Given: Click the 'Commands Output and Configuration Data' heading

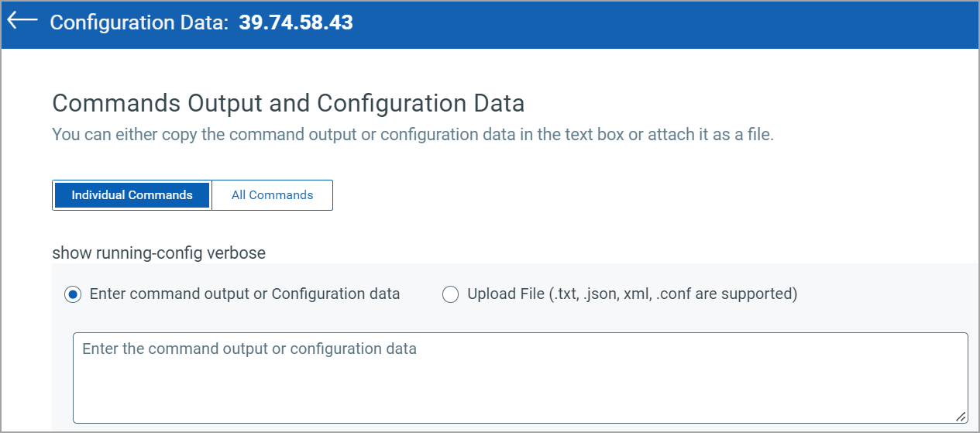Looking at the screenshot, I should tap(288, 103).
